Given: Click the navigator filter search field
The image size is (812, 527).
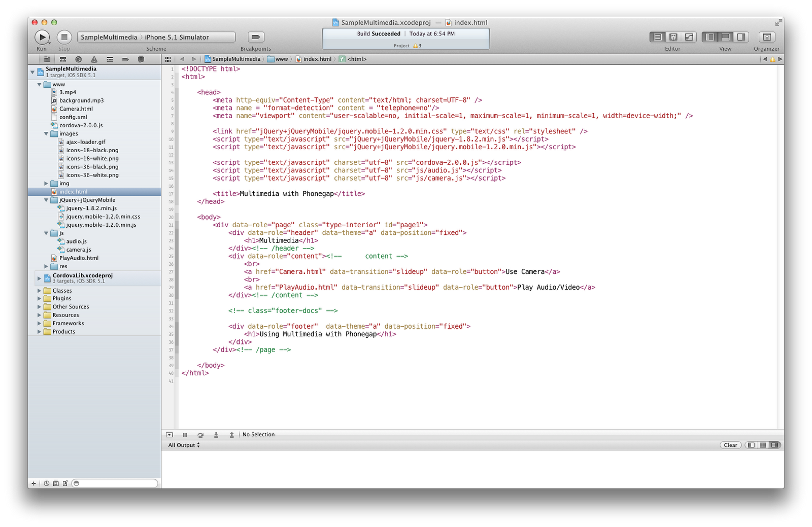Looking at the screenshot, I should 115,483.
